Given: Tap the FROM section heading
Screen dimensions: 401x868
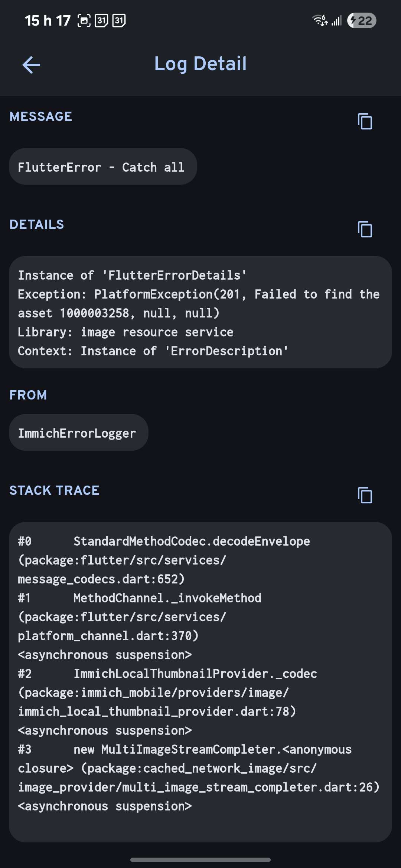Looking at the screenshot, I should [x=28, y=395].
